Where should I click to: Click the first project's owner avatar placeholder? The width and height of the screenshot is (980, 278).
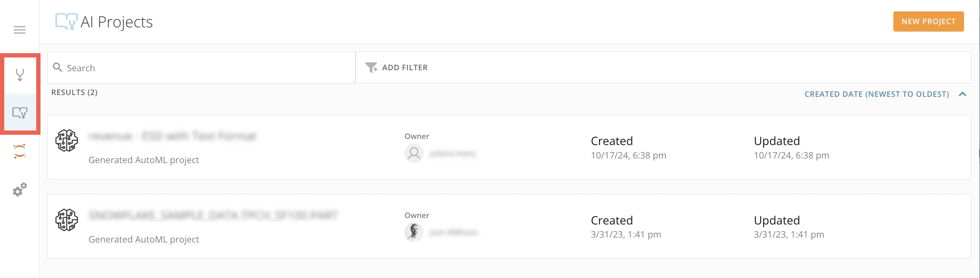(414, 154)
